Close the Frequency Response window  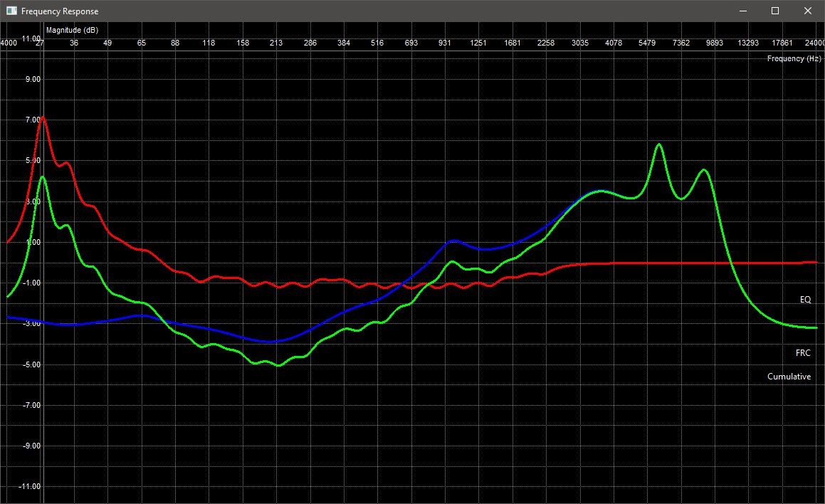[807, 11]
